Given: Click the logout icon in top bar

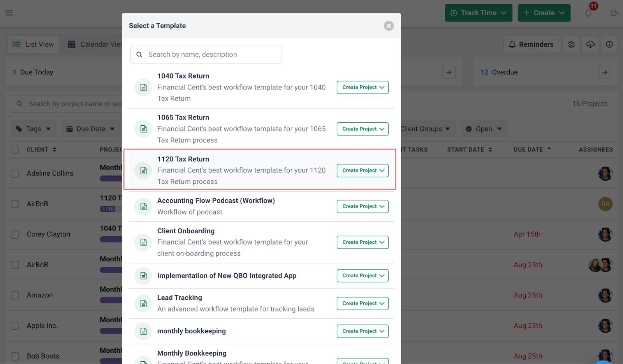Looking at the screenshot, I should tap(614, 13).
